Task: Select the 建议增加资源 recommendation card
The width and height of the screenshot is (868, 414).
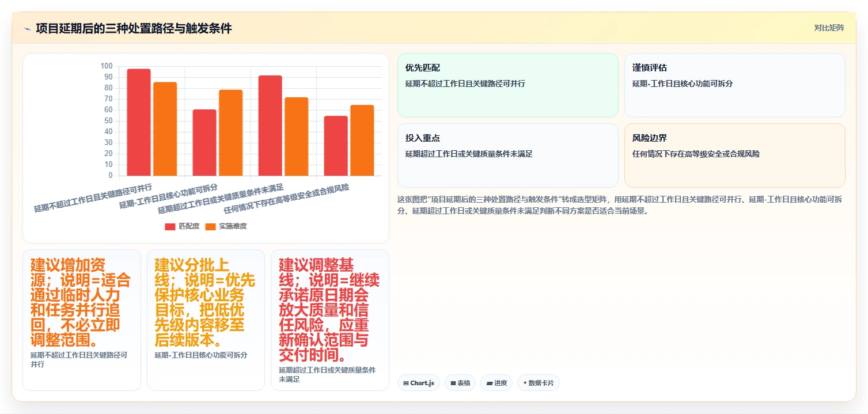Action: click(x=82, y=320)
